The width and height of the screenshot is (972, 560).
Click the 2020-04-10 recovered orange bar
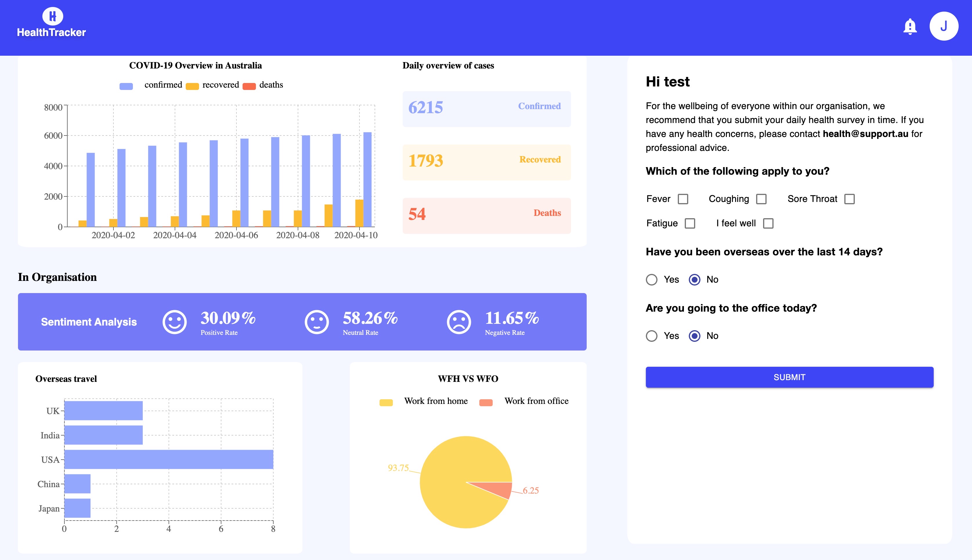[x=359, y=213]
